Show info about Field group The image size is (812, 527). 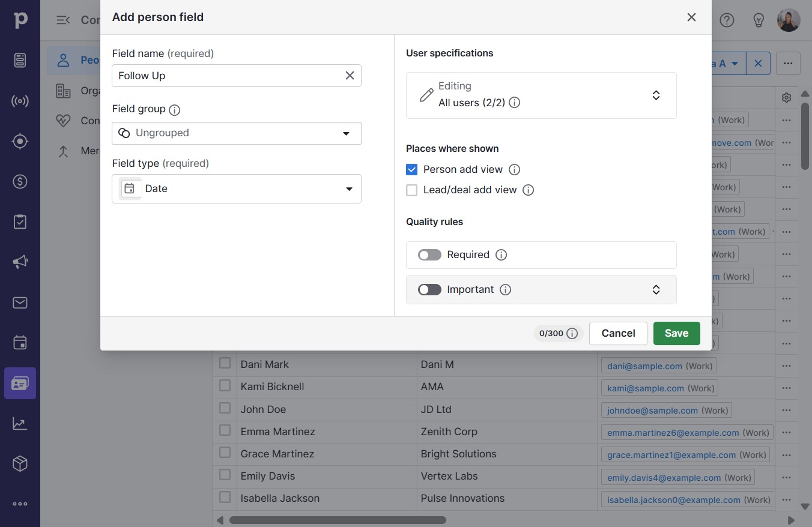coord(175,110)
